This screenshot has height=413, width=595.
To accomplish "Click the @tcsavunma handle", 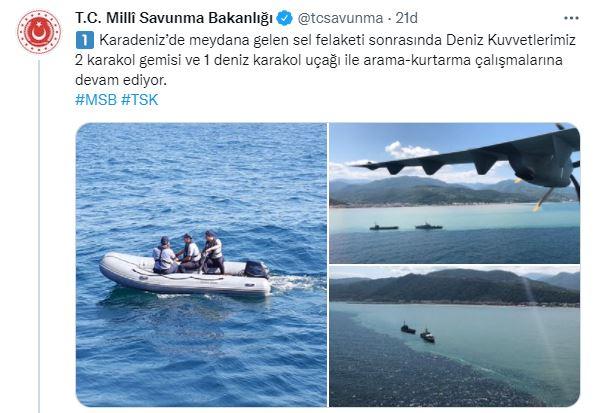I will [340, 18].
